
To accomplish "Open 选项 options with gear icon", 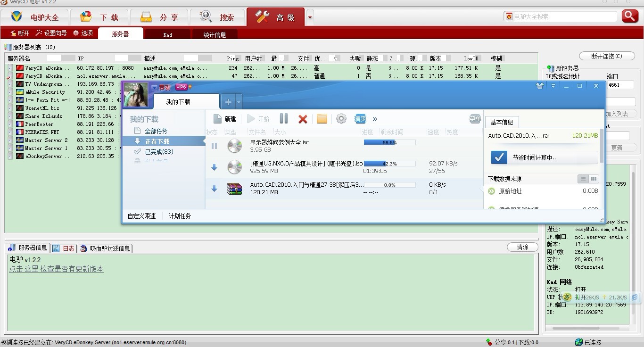I will [x=83, y=33].
